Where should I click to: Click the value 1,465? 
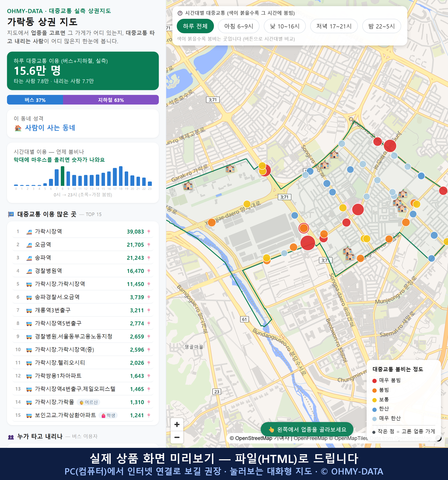(137, 389)
